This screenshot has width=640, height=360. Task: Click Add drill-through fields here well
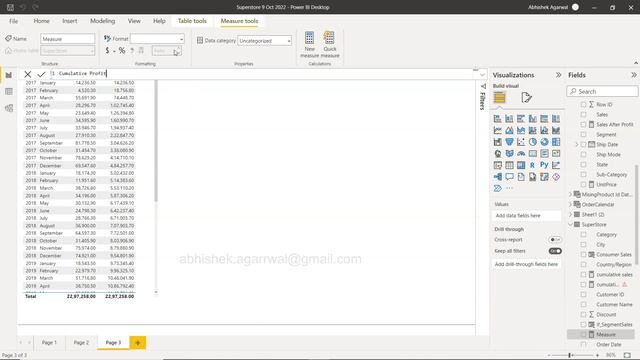(x=527, y=264)
